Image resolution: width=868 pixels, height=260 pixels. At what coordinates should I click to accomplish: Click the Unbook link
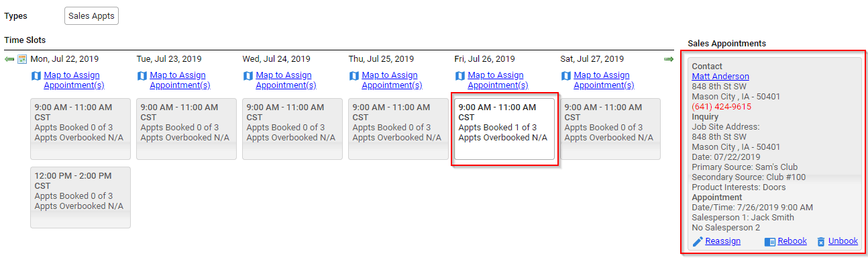click(x=843, y=241)
